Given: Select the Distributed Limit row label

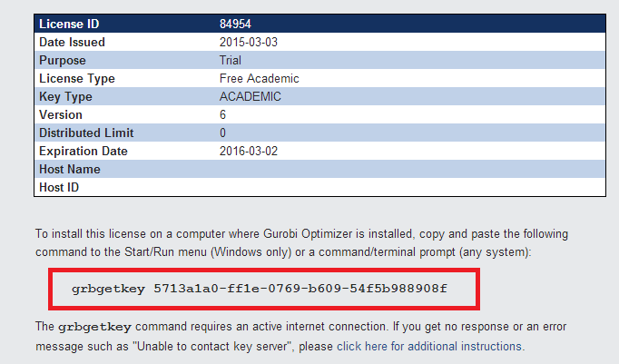Looking at the screenshot, I should click(84, 133).
